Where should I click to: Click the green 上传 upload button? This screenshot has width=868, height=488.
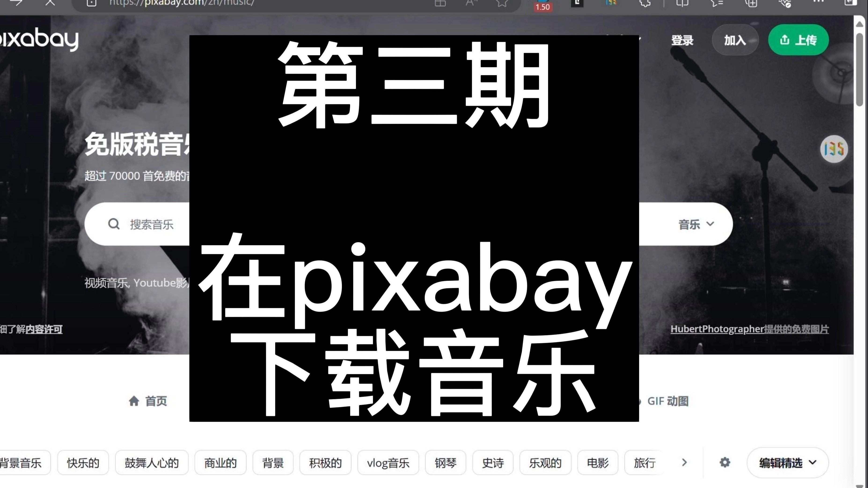(x=798, y=40)
